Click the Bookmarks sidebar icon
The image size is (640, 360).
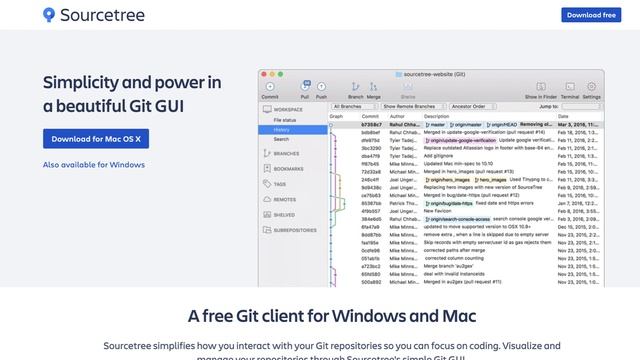coord(267,168)
